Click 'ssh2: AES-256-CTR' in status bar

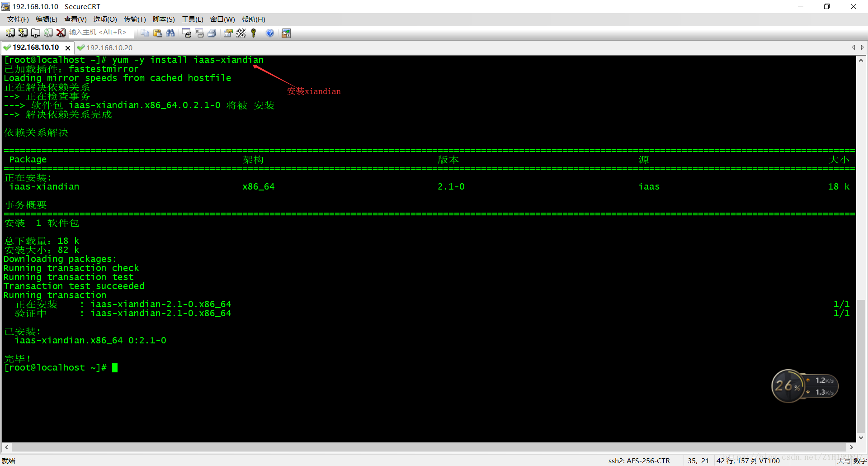(639, 461)
